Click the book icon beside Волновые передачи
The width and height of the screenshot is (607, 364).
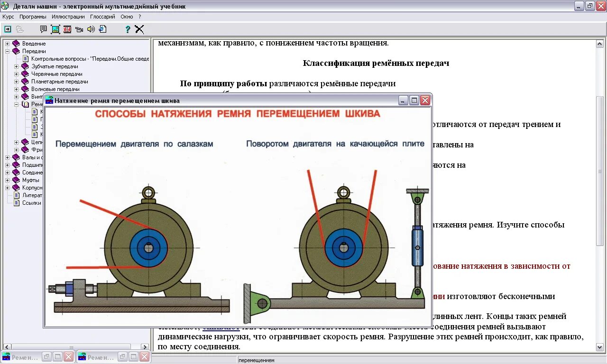25,89
